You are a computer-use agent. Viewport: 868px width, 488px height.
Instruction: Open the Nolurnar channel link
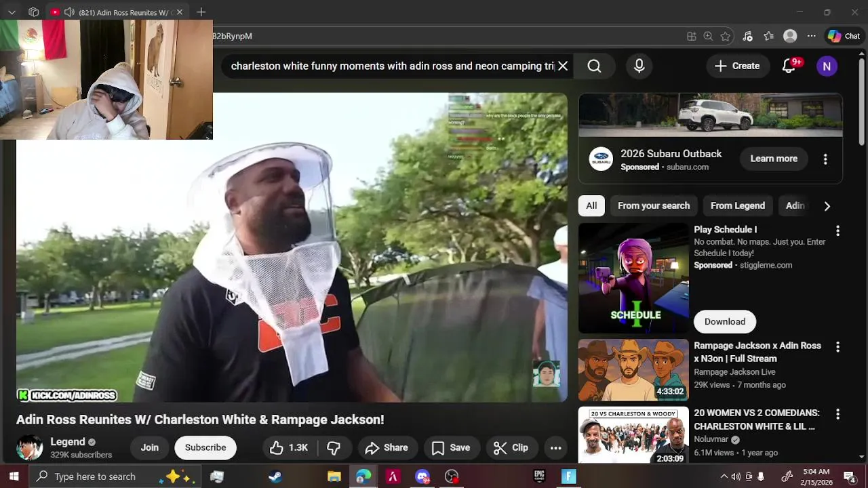(711, 439)
